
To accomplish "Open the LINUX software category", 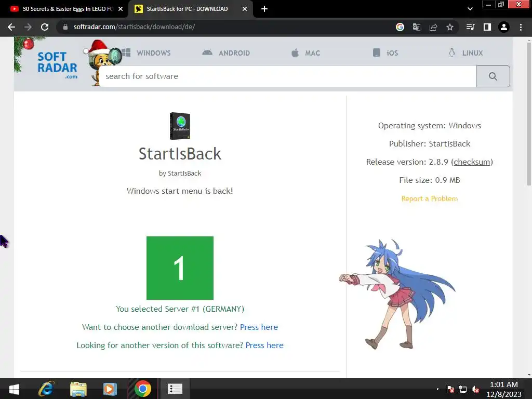I will [465, 53].
